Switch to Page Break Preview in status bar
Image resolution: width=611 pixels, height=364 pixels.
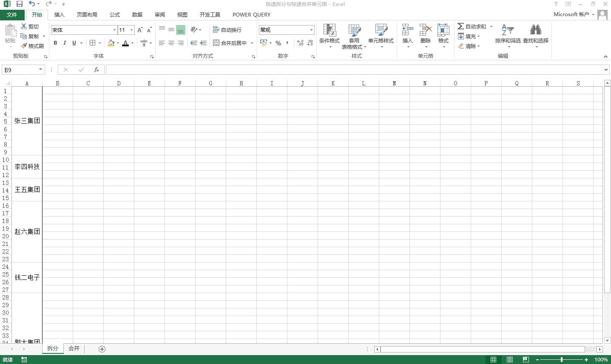(x=526, y=360)
